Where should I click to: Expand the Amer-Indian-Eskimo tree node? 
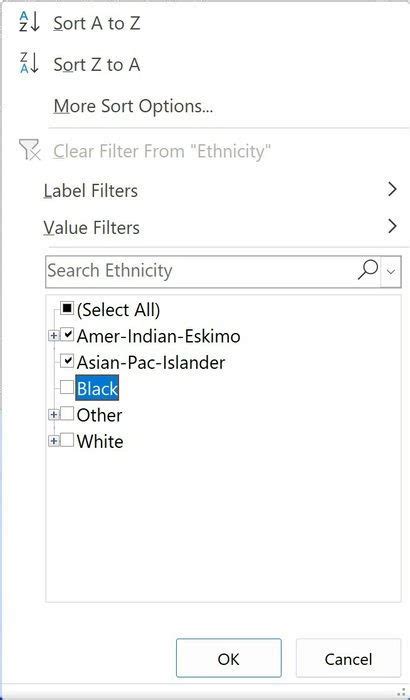tap(54, 335)
